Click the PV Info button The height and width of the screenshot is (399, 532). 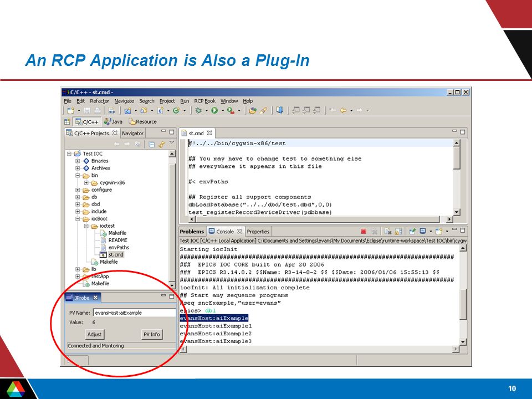tap(152, 335)
